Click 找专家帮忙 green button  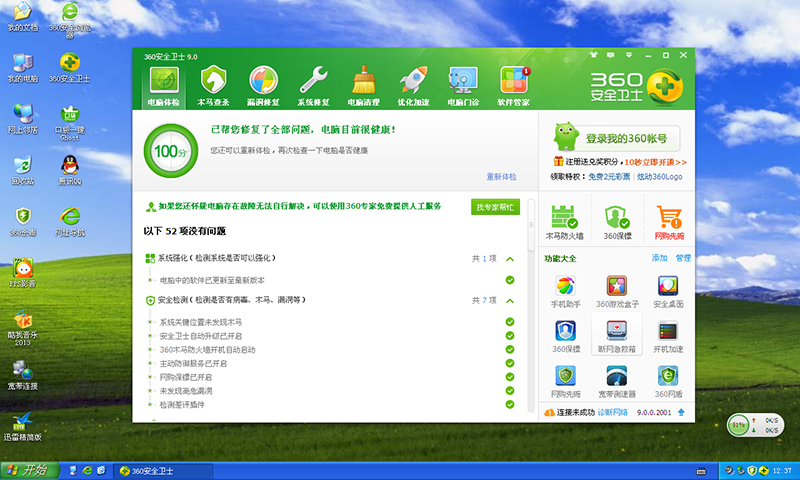point(495,206)
